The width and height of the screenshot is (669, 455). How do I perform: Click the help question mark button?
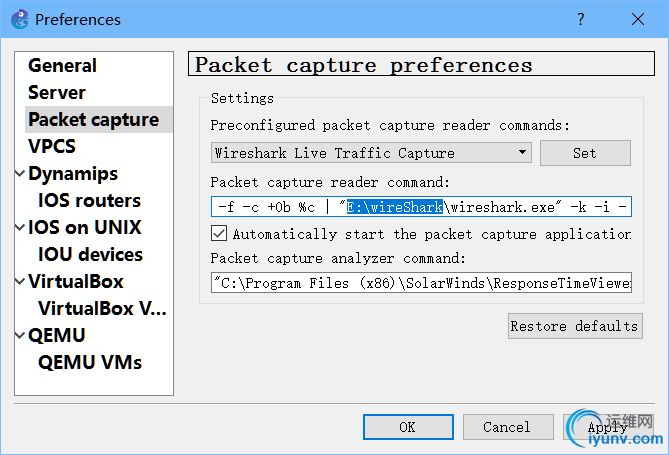(581, 19)
